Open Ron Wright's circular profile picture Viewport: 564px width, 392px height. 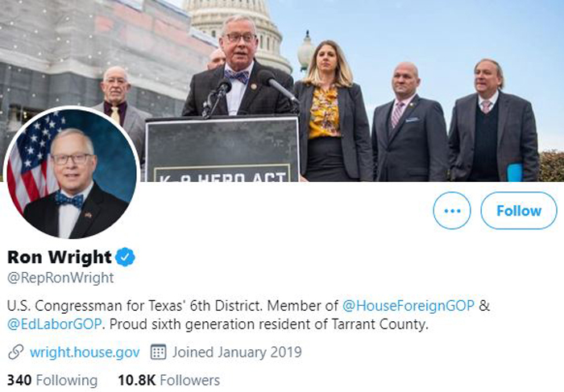click(x=71, y=172)
